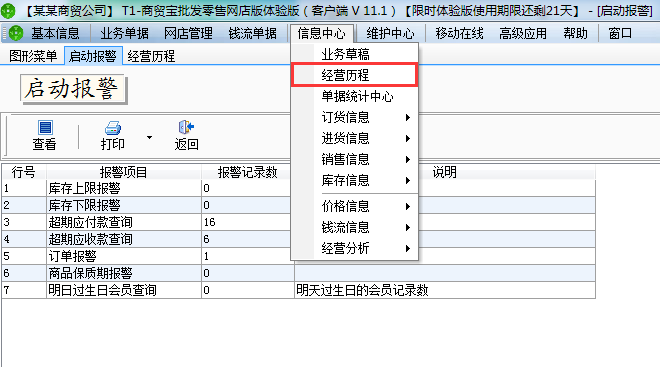660x367 pixels.
Task: Click the 查看 view icon in toolbar
Action: pyautogui.click(x=45, y=127)
